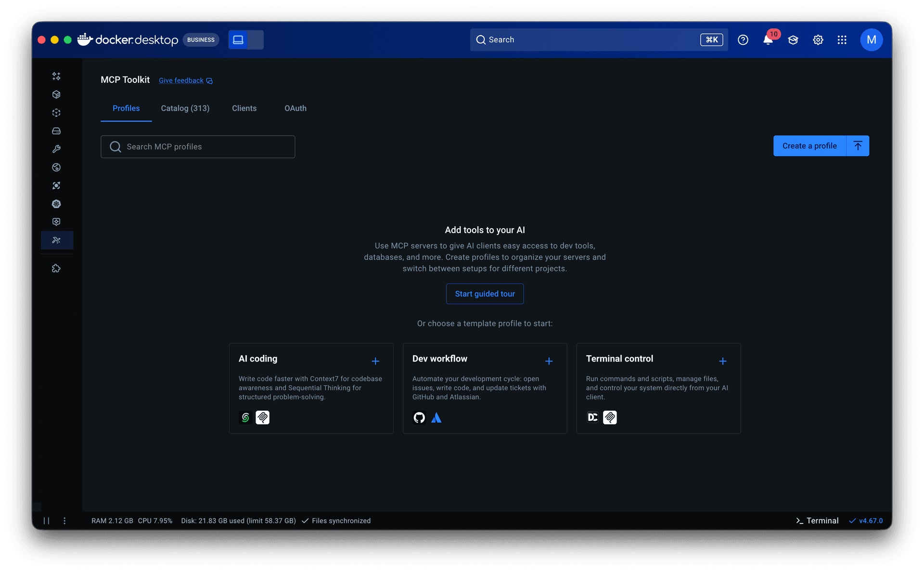Open notifications bell with 10 badge
The width and height of the screenshot is (924, 572).
pyautogui.click(x=768, y=40)
